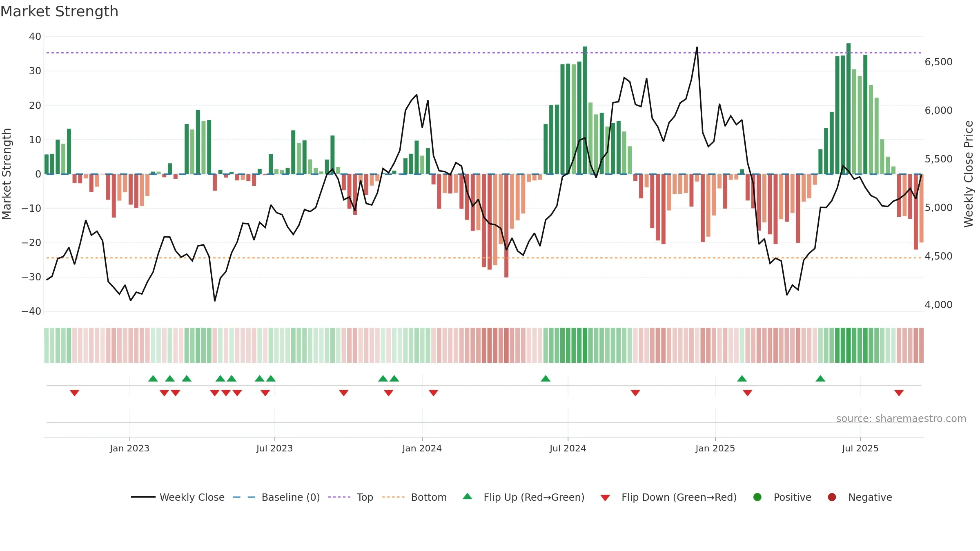Image resolution: width=980 pixels, height=551 pixels.
Task: Click the 5,500 right axis price label
Action: 938,159
